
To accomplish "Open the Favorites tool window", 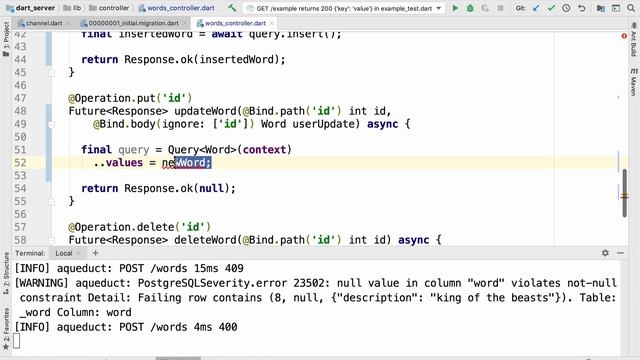I will (x=6, y=329).
